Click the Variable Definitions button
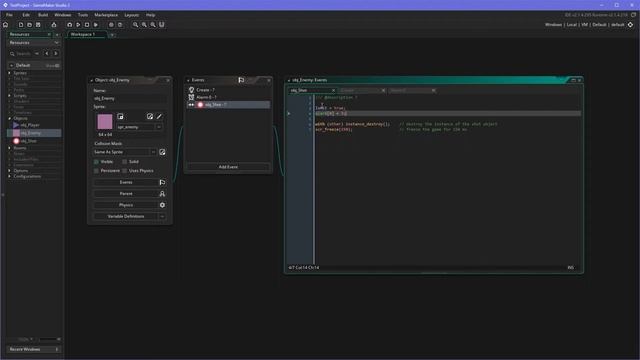The width and height of the screenshot is (640, 360). [126, 216]
